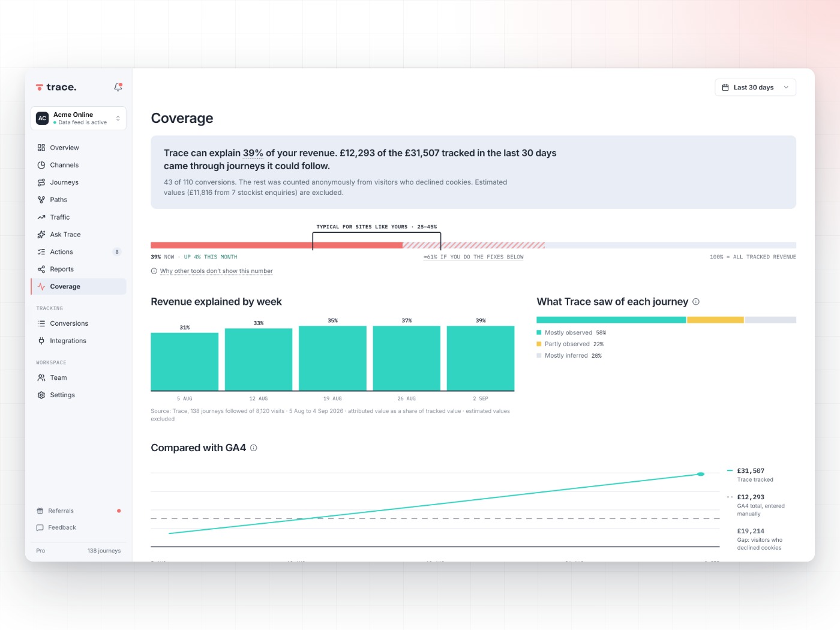The width and height of the screenshot is (840, 630).
Task: Open Team people icon
Action: 41,378
